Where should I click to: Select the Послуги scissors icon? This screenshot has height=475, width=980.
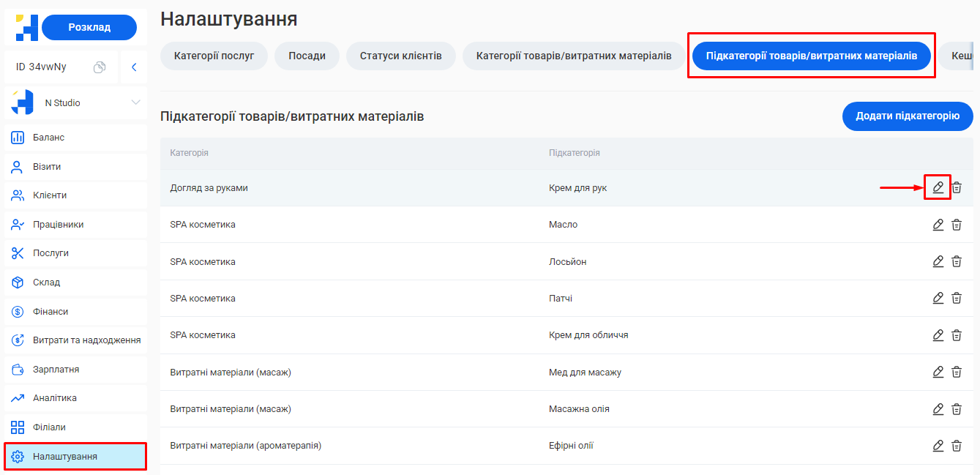click(x=16, y=253)
